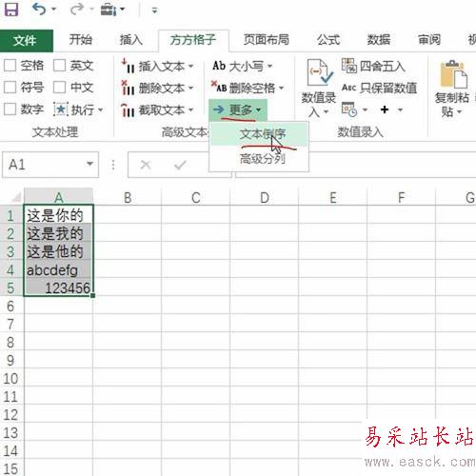This screenshot has width=476, height=476.
Task: Expand the 删除空格 dropdown arrow
Action: coord(281,88)
